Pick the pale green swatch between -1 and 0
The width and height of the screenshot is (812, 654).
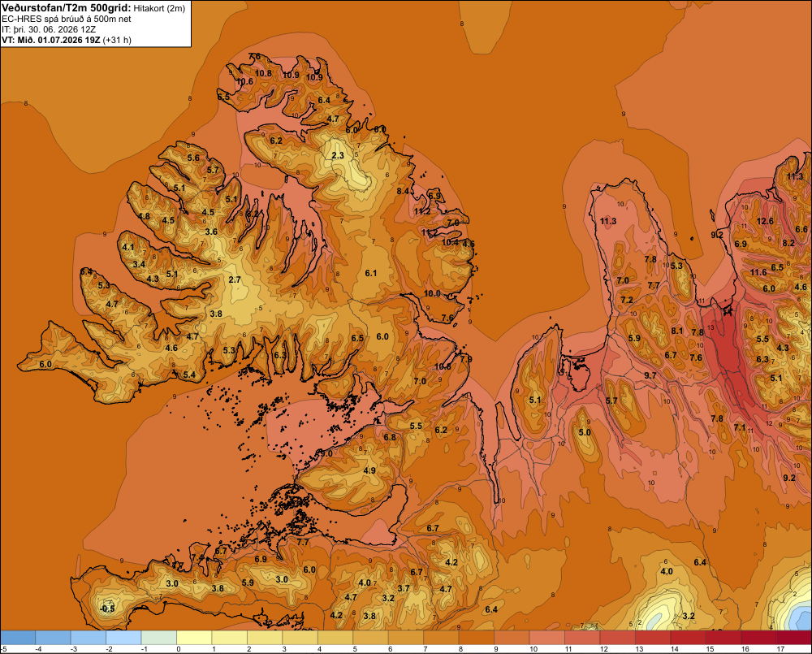pyautogui.click(x=159, y=638)
